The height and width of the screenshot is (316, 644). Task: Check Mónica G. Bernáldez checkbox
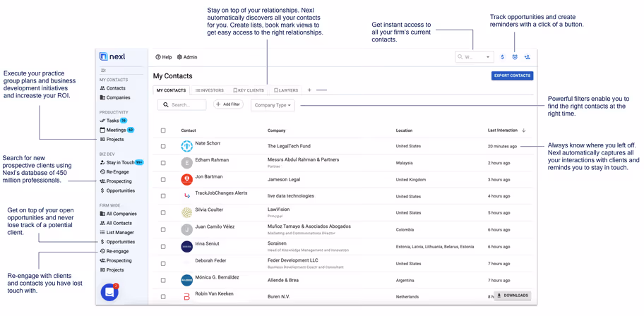163,280
